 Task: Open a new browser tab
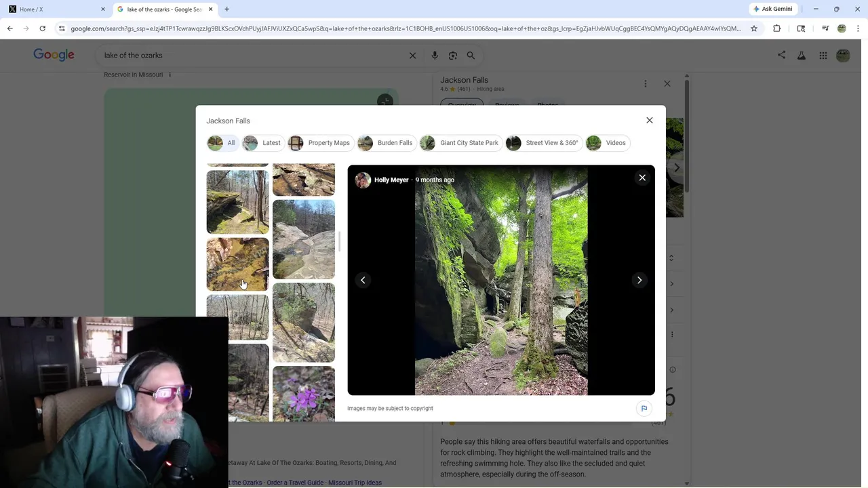226,9
